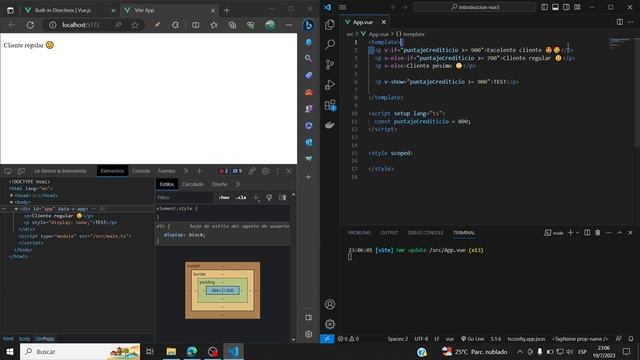Open Visual Studio Code from the taskbar
Screen dimensions: 640x360
tap(233, 351)
